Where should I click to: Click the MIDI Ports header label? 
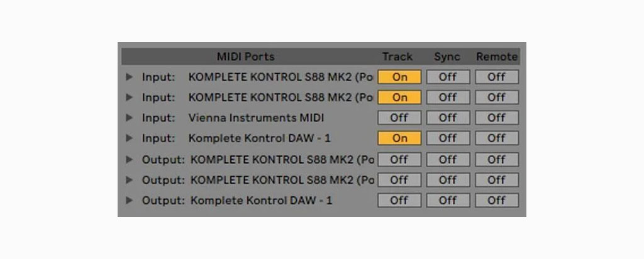[246, 57]
